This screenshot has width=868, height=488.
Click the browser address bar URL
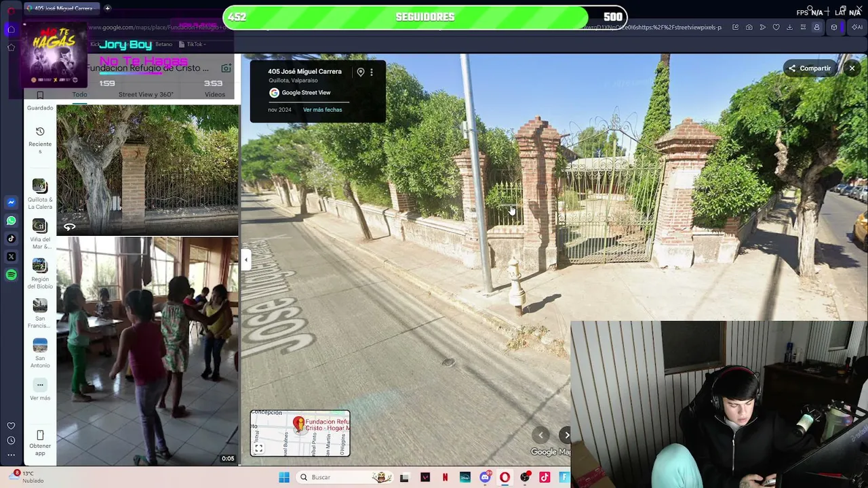[x=407, y=27]
